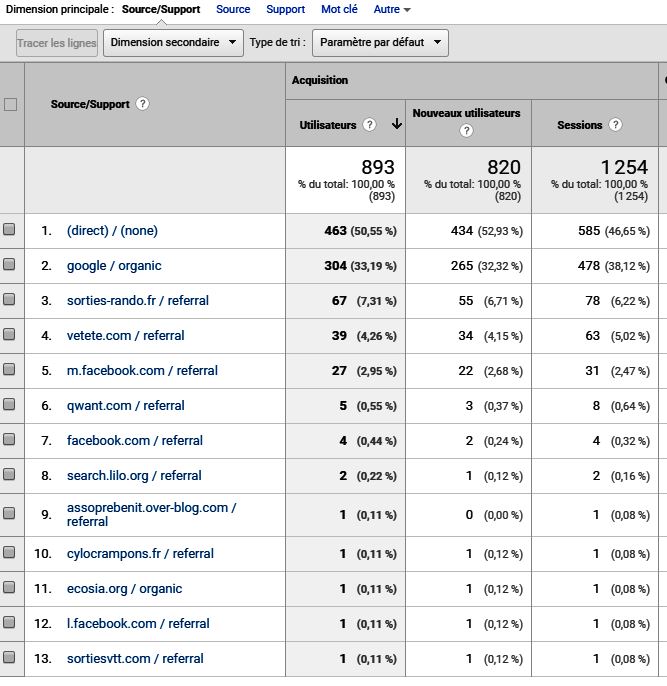The height and width of the screenshot is (686, 667).
Task: Click the Type de tri label
Action: coord(277,42)
